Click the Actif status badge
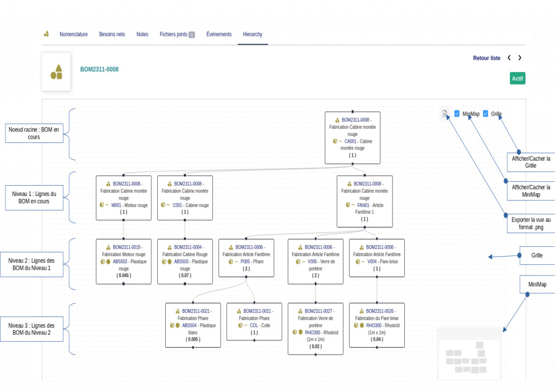555x392 pixels. (518, 79)
